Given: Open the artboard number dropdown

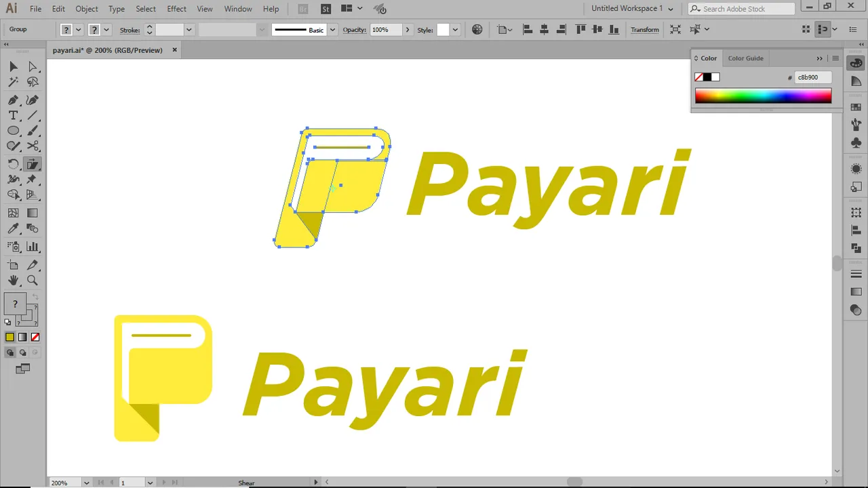Looking at the screenshot, I should point(149,483).
